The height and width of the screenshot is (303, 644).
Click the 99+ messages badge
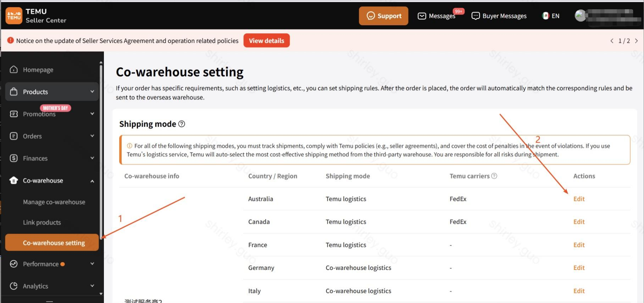(459, 11)
